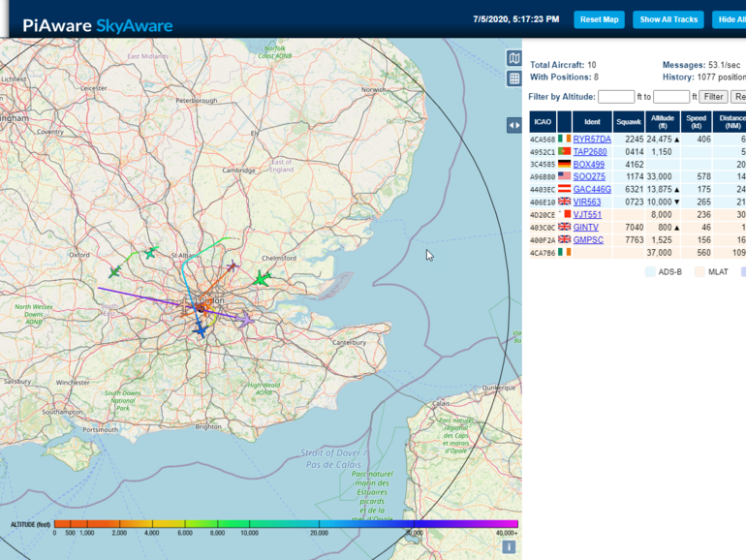Open the map info attribution button
This screenshot has height=560, width=746.
[x=509, y=547]
